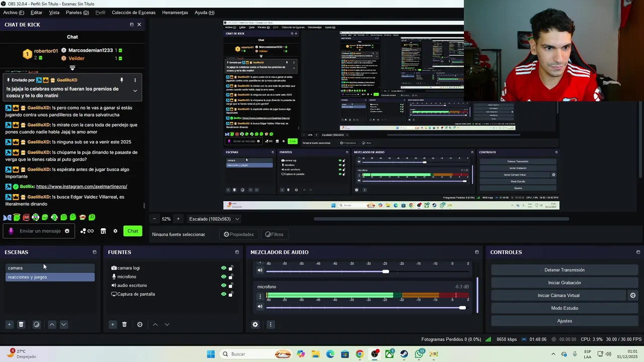
Task: Open source properties gear in Fuentes toolbar
Action: (x=140, y=324)
